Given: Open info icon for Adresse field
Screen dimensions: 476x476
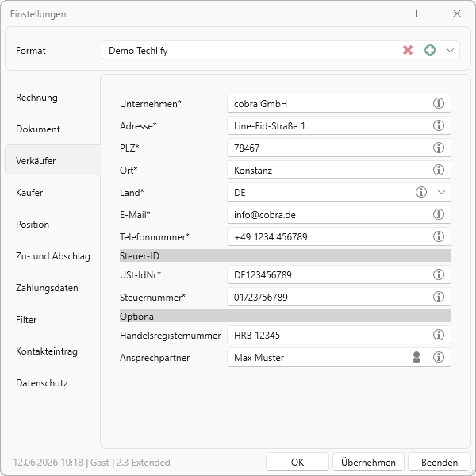Looking at the screenshot, I should coord(439,125).
